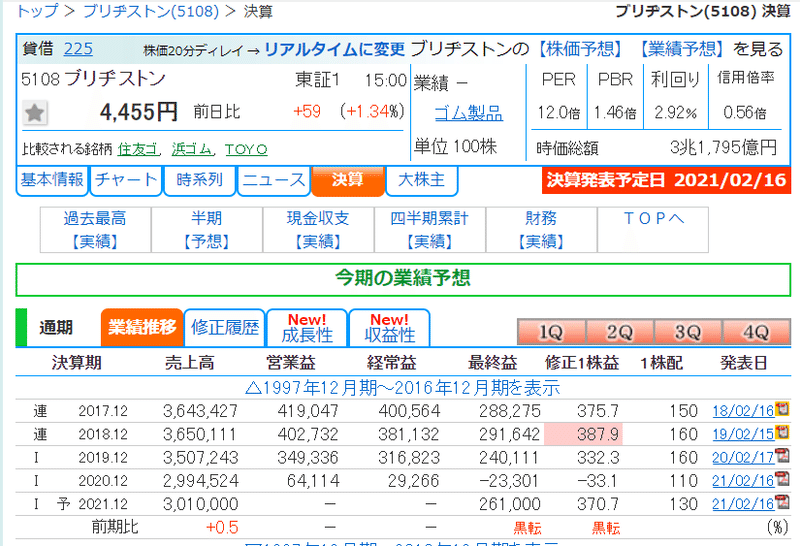Switch to the 大株主 tab

click(x=421, y=180)
